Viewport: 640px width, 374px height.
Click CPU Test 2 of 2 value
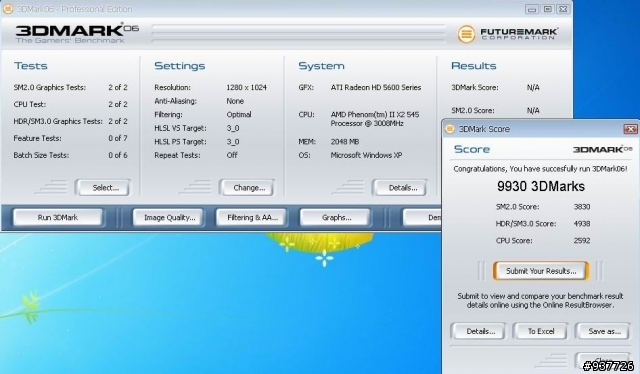tap(118, 105)
